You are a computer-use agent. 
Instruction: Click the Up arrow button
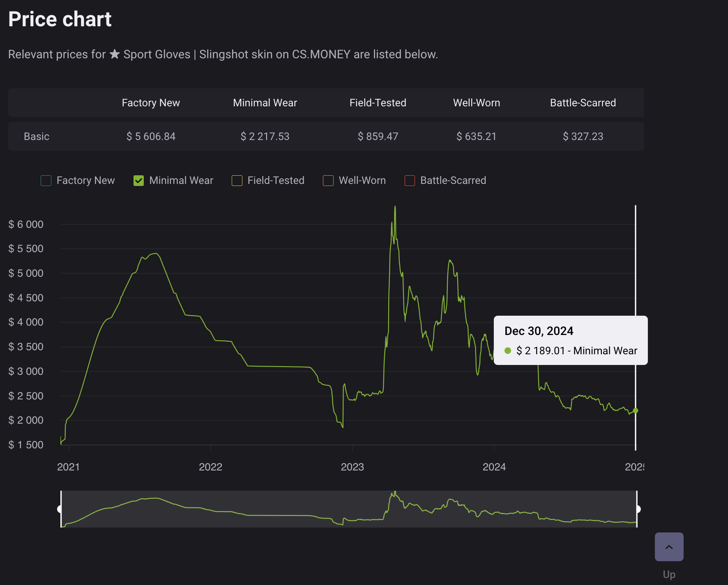(x=669, y=547)
